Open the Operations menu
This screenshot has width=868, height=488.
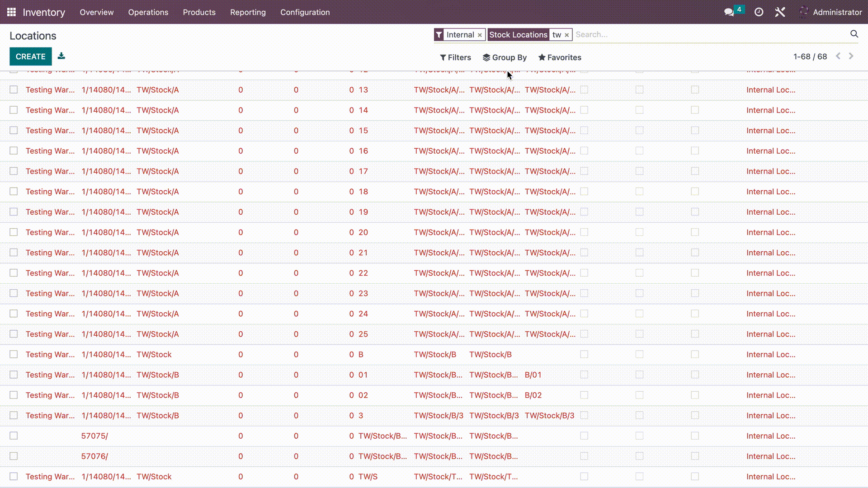[x=148, y=12]
